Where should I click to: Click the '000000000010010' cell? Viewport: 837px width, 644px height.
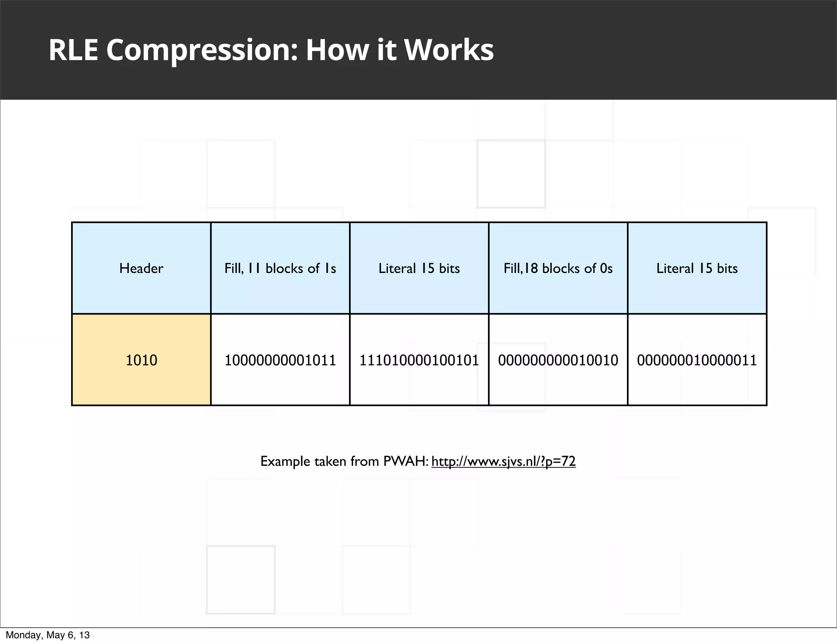[x=558, y=360]
